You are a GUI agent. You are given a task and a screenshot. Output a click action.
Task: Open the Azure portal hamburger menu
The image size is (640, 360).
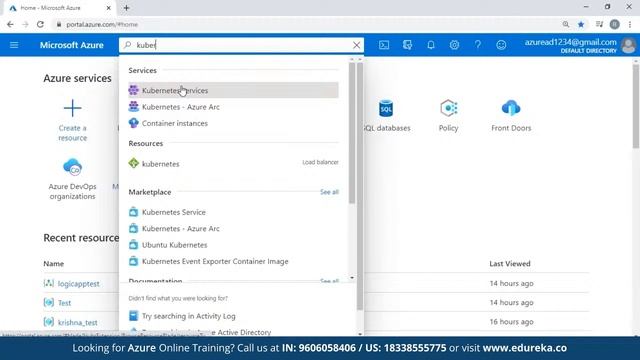pyautogui.click(x=14, y=45)
